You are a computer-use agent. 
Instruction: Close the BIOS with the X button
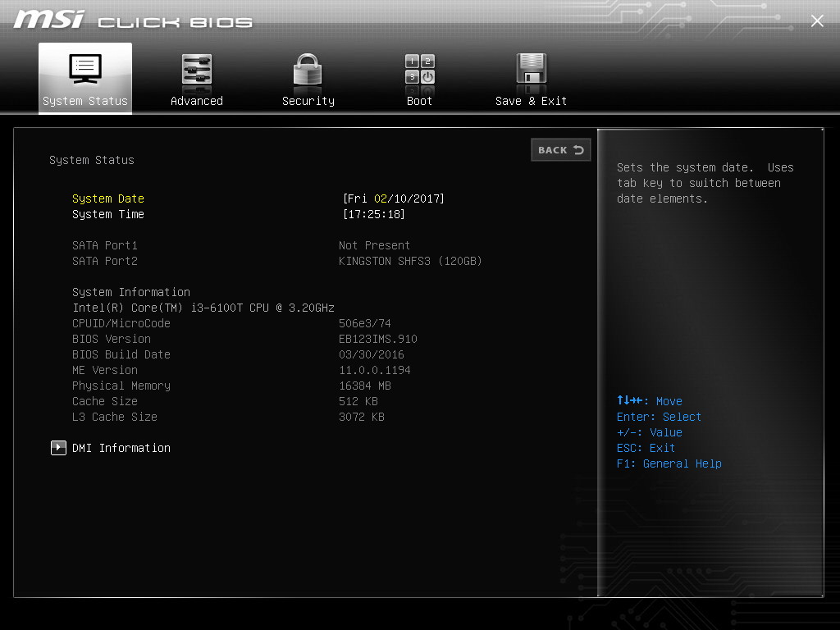click(x=817, y=21)
